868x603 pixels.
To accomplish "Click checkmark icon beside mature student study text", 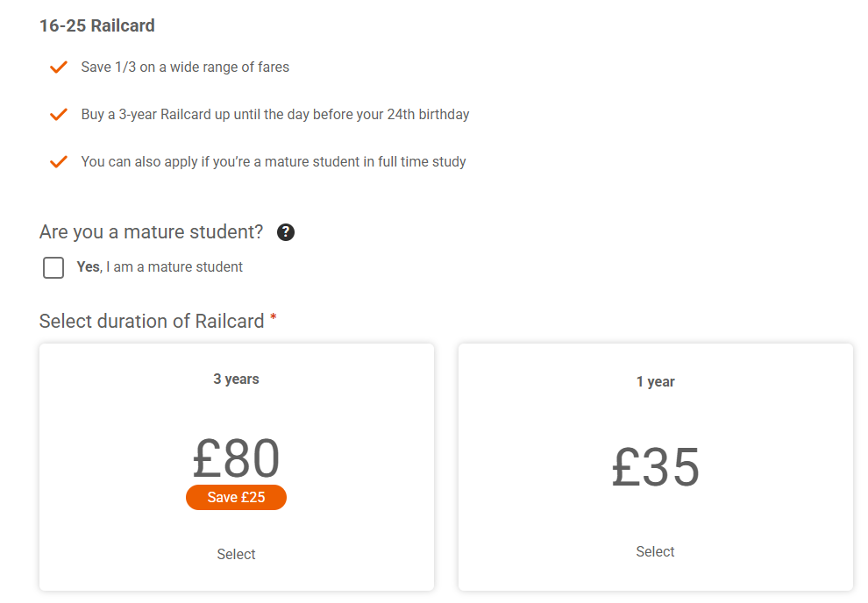I will pyautogui.click(x=59, y=162).
